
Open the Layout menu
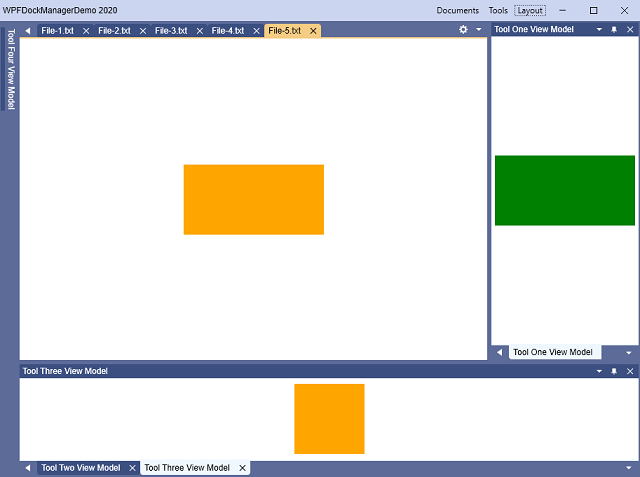[x=530, y=11]
